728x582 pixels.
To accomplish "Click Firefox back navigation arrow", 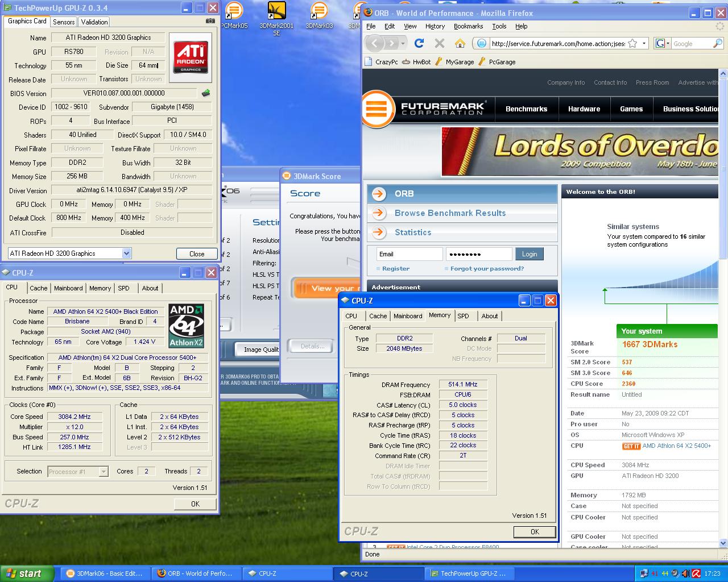I will (375, 43).
